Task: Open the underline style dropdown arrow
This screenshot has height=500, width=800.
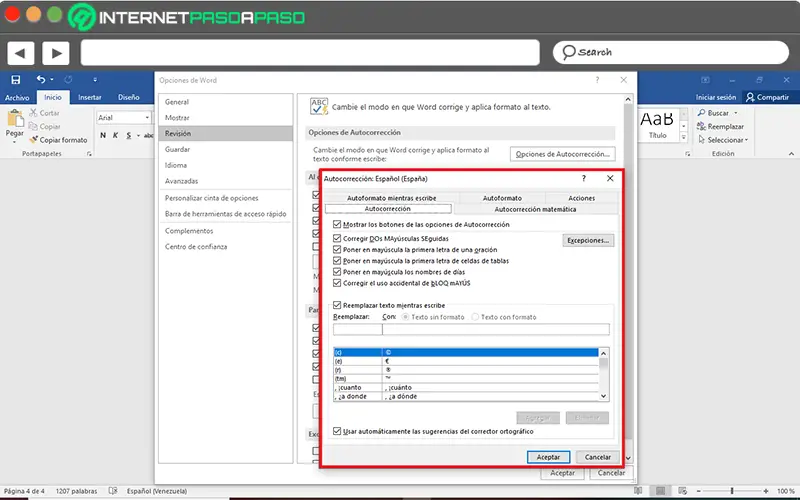Action: click(138, 136)
